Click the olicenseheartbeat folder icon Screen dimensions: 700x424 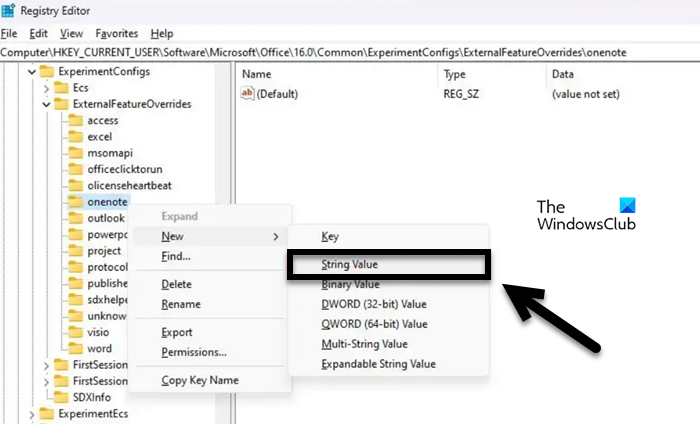tap(75, 186)
